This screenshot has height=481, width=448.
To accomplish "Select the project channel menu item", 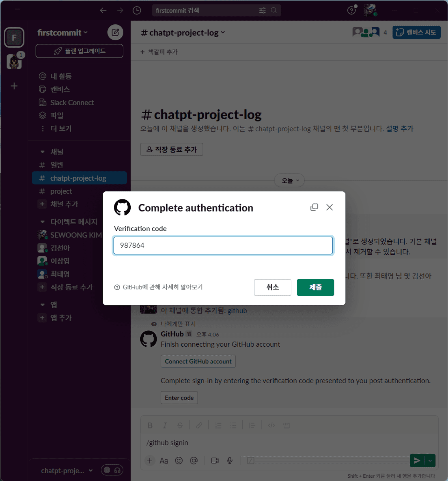I will click(x=61, y=191).
